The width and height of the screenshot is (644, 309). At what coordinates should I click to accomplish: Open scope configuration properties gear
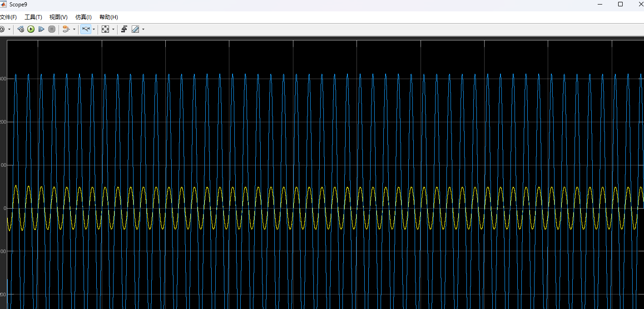pos(2,29)
